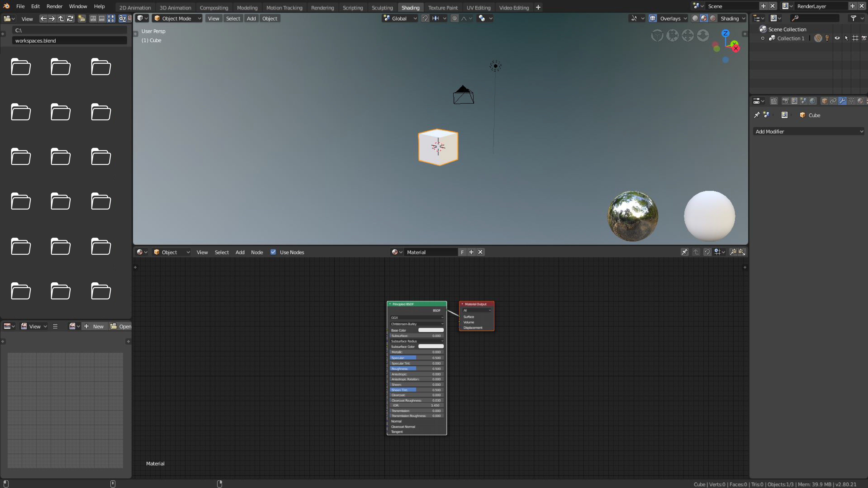
Task: Expand the Overlays dropdown arrow
Action: click(x=685, y=19)
